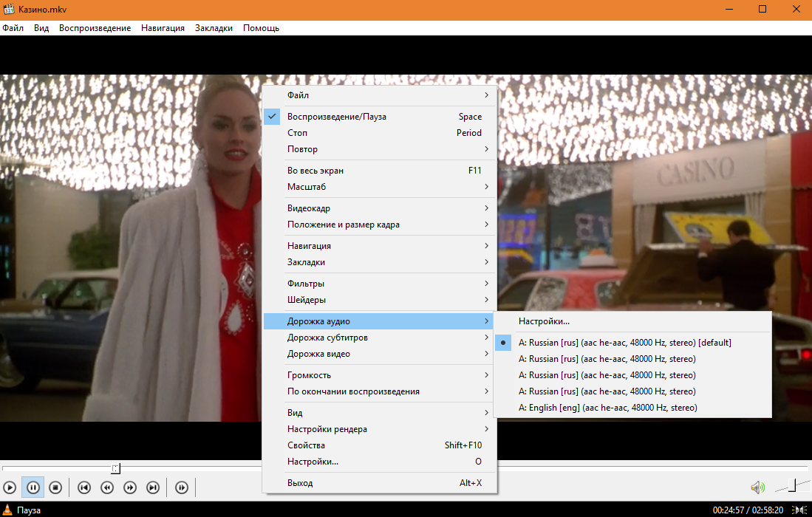This screenshot has height=517, width=812.
Task: Open the Помощь menu in the menu bar
Action: 261,28
